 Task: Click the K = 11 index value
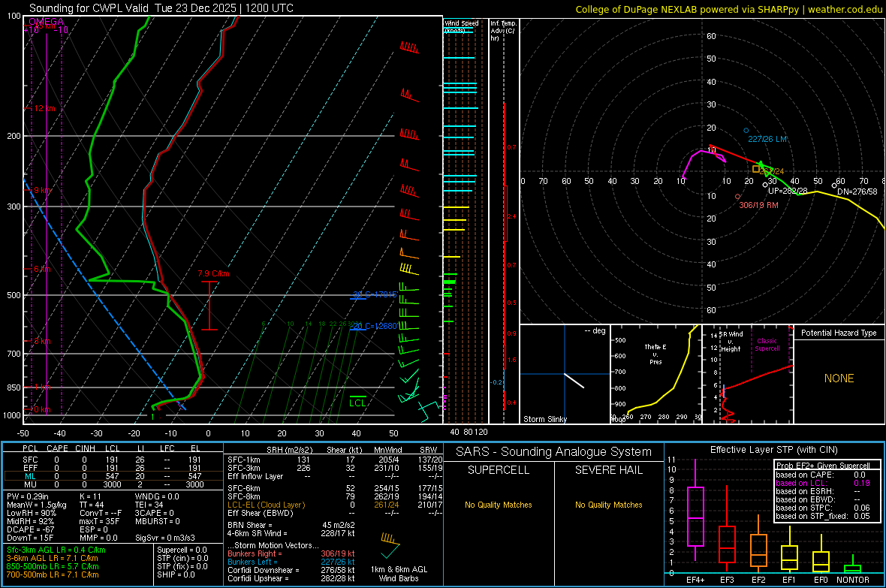pyautogui.click(x=90, y=496)
